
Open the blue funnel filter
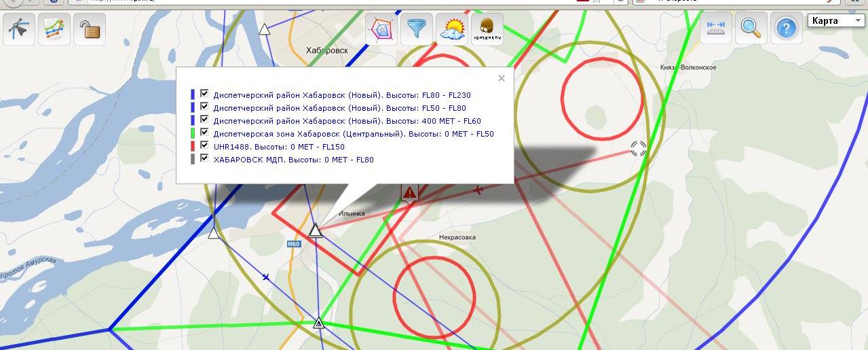416,29
